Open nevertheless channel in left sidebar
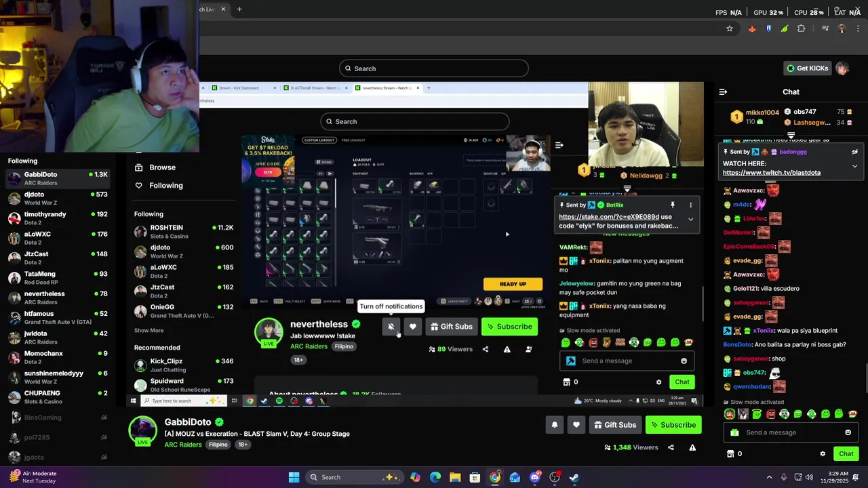Screen dimensions: 868x488 click(57, 298)
